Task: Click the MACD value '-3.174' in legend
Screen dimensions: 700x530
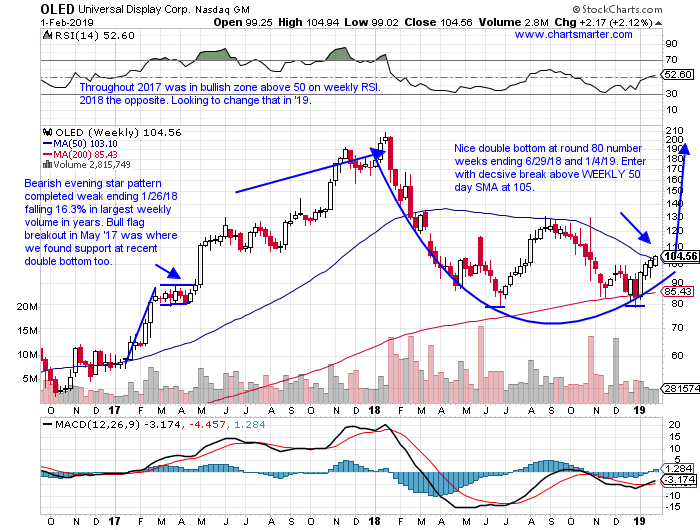Action: click(x=162, y=425)
